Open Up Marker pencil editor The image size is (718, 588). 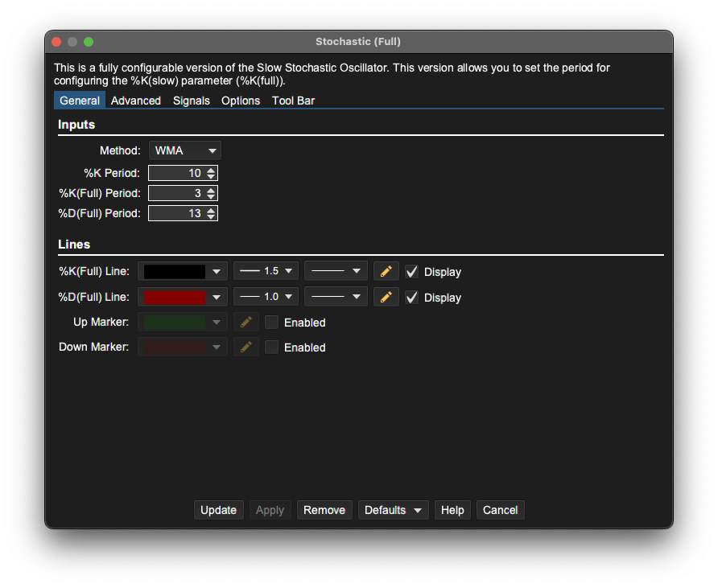point(246,322)
